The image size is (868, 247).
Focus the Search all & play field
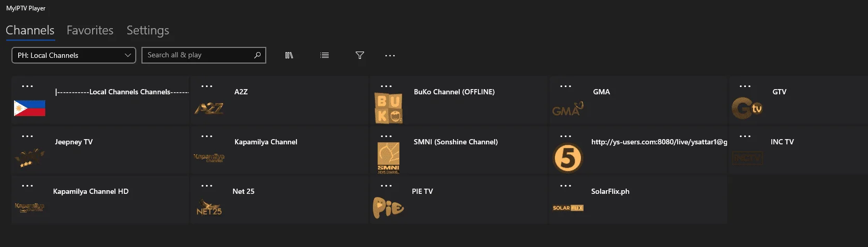tap(204, 55)
